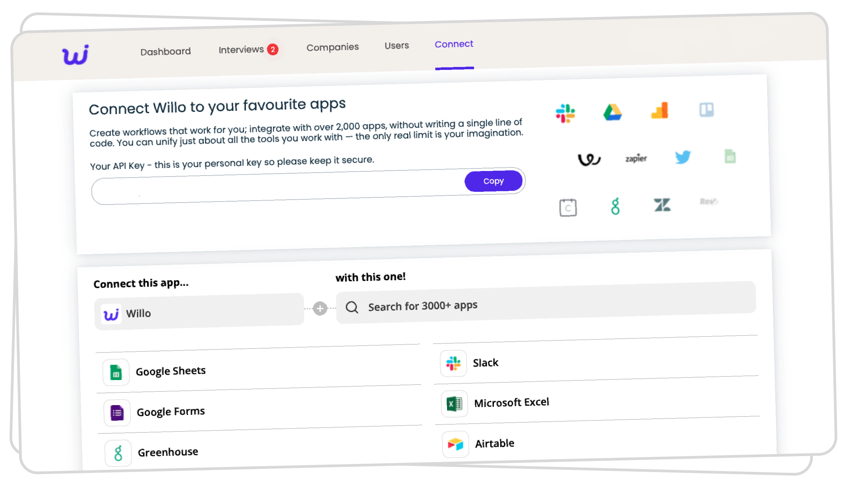
Task: Click the green Greenhouse logo icon
Action: coord(615,206)
